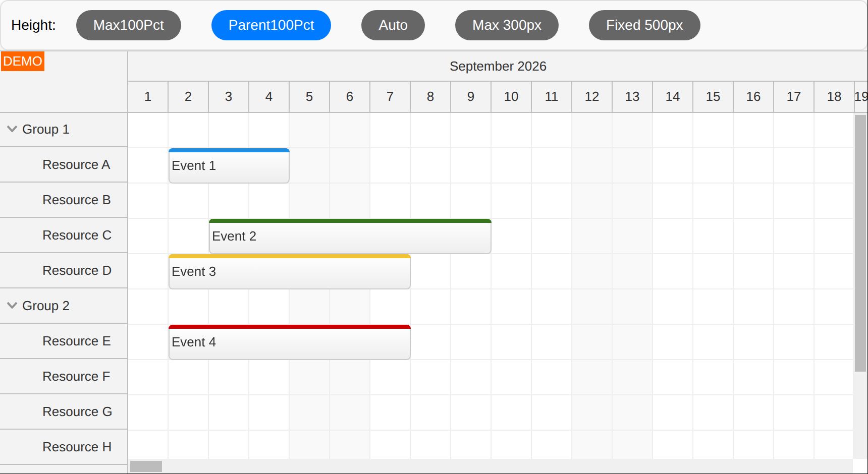Select Parent100Pct height option

point(271,25)
